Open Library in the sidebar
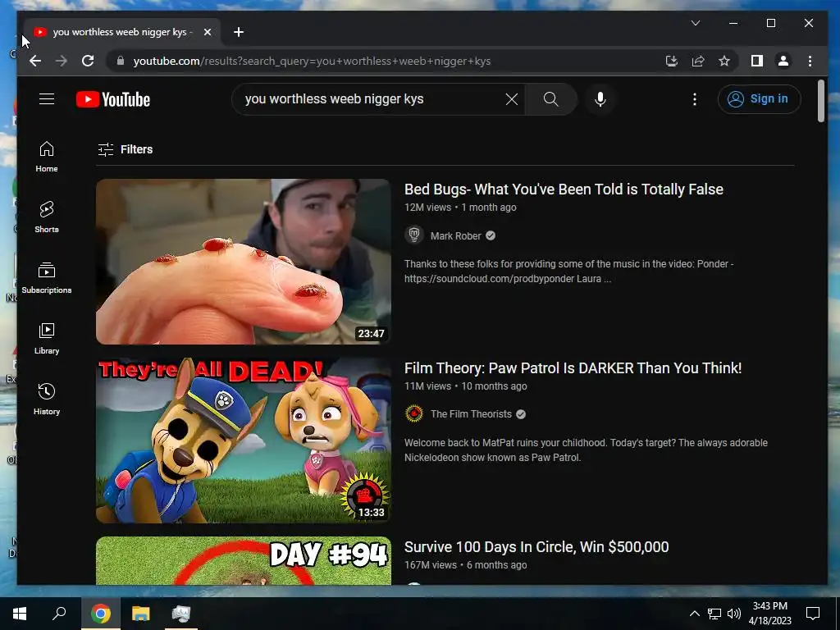 click(47, 339)
